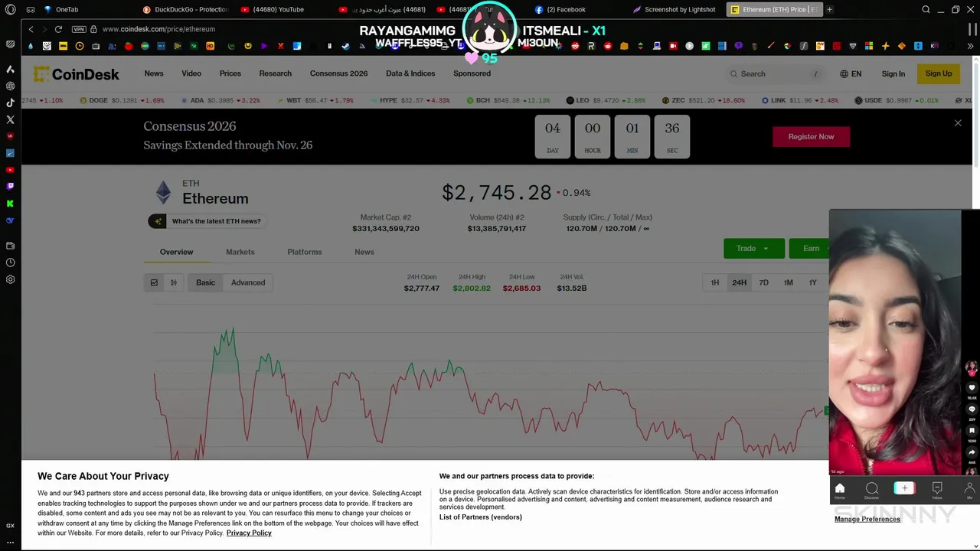Click the globe language icon
Screen dimensions: 980x551
tap(844, 73)
